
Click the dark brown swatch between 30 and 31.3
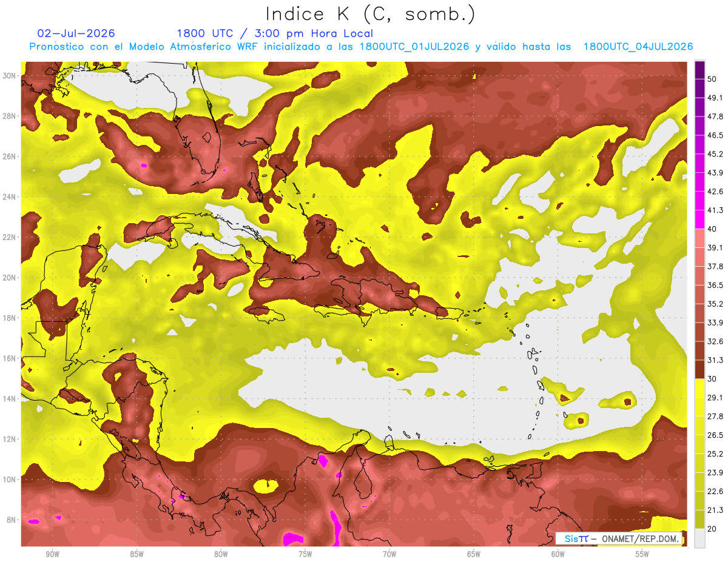click(x=699, y=369)
